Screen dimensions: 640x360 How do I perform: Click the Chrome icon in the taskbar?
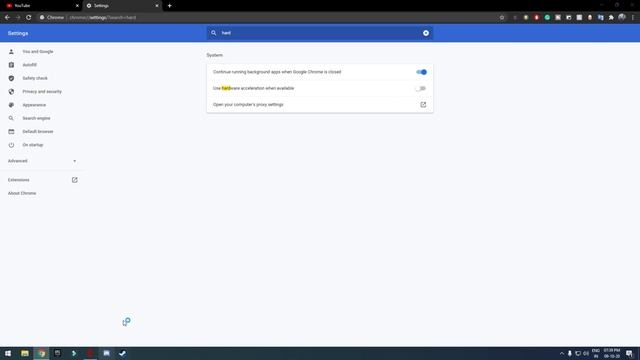[42, 353]
